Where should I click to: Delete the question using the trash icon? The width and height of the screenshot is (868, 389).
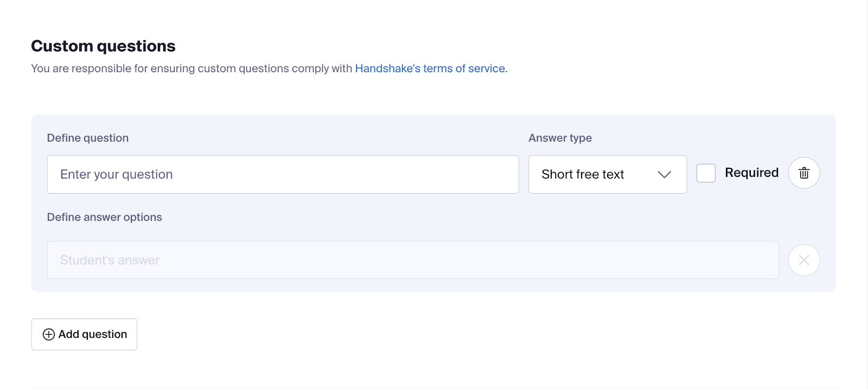(804, 173)
